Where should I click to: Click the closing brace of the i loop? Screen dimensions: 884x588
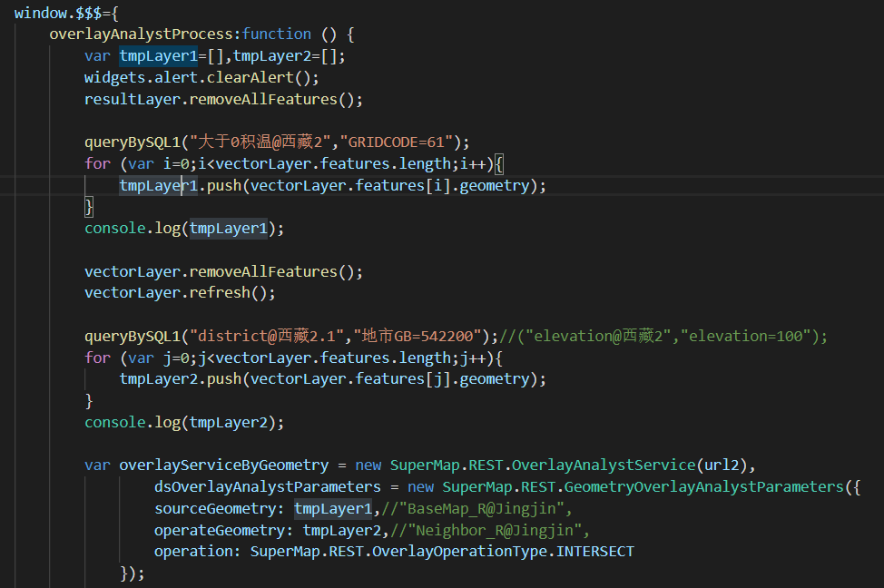click(x=89, y=207)
